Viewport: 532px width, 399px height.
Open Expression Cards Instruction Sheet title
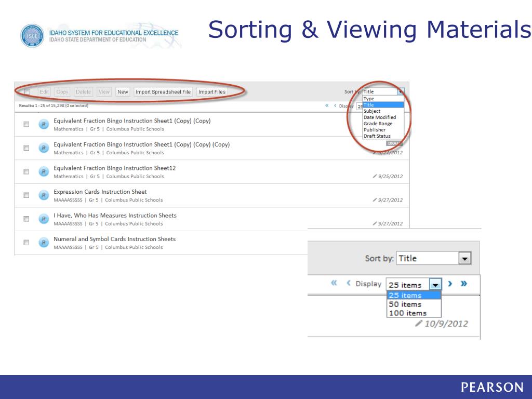click(x=100, y=192)
